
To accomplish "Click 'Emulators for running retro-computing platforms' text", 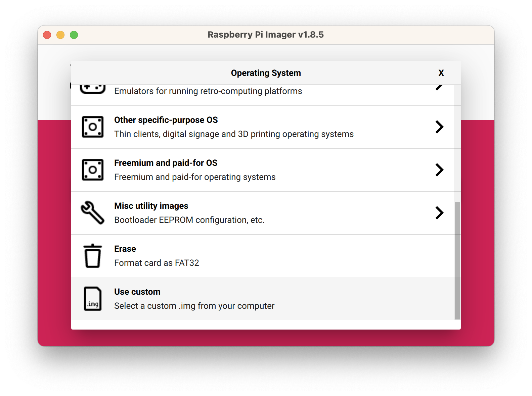I will pos(208,91).
